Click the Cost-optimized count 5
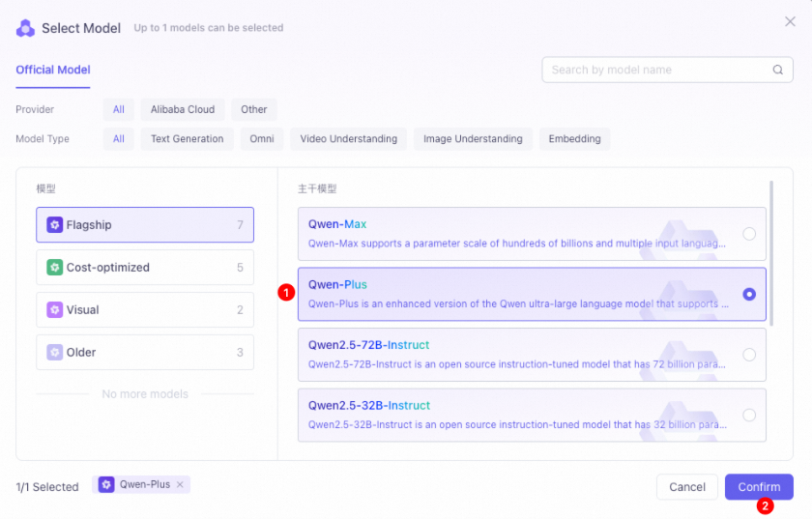This screenshot has width=812, height=519. pos(240,268)
